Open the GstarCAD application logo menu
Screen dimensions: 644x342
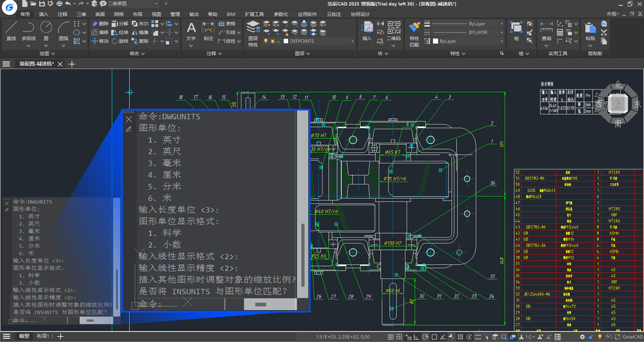click(x=9, y=6)
